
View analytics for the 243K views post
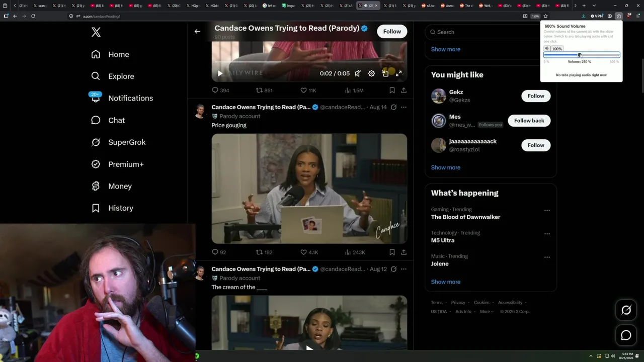tap(355, 252)
